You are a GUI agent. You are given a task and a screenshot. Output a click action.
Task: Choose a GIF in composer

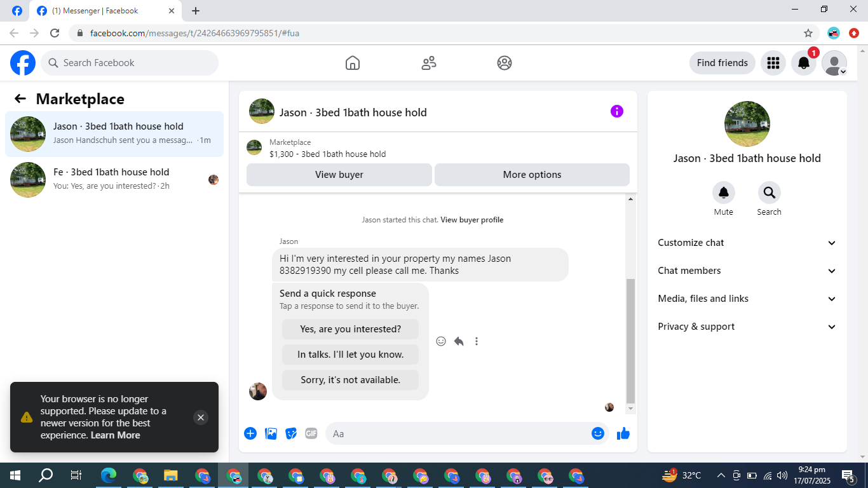[311, 433]
